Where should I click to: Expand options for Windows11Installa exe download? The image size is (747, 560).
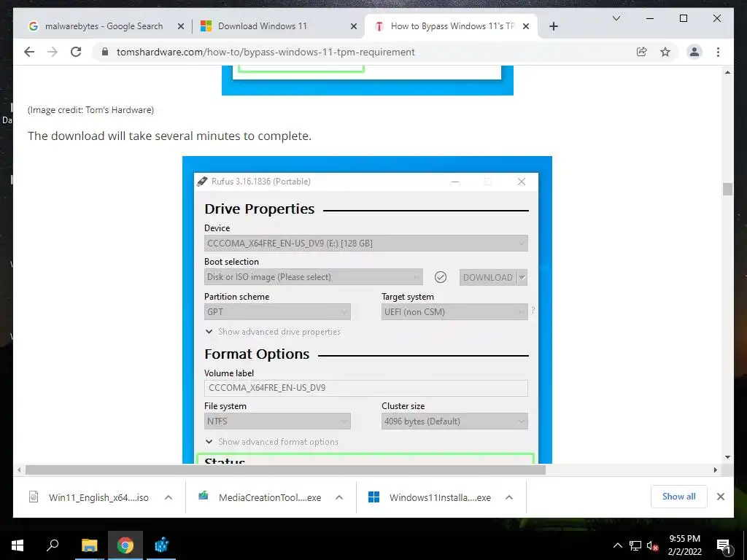coord(508,497)
